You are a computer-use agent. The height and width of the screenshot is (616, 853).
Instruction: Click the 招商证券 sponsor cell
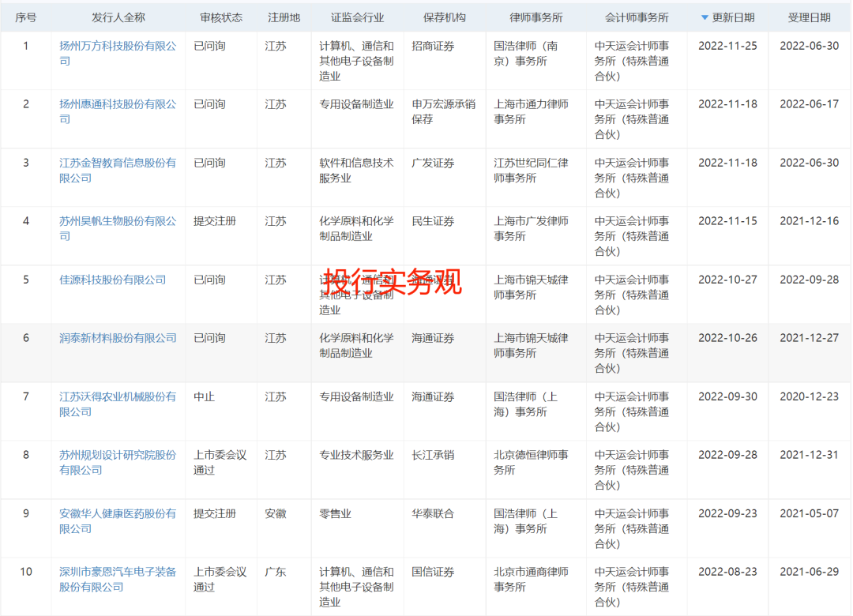click(x=433, y=47)
